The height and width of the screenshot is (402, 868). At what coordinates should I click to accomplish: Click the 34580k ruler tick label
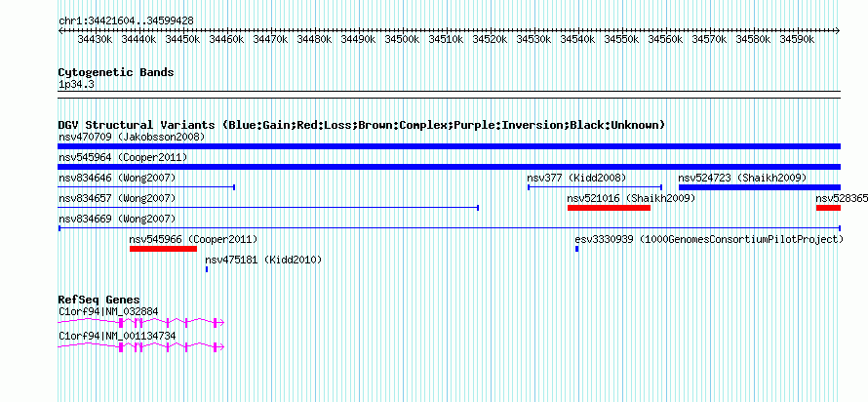pyautogui.click(x=754, y=40)
